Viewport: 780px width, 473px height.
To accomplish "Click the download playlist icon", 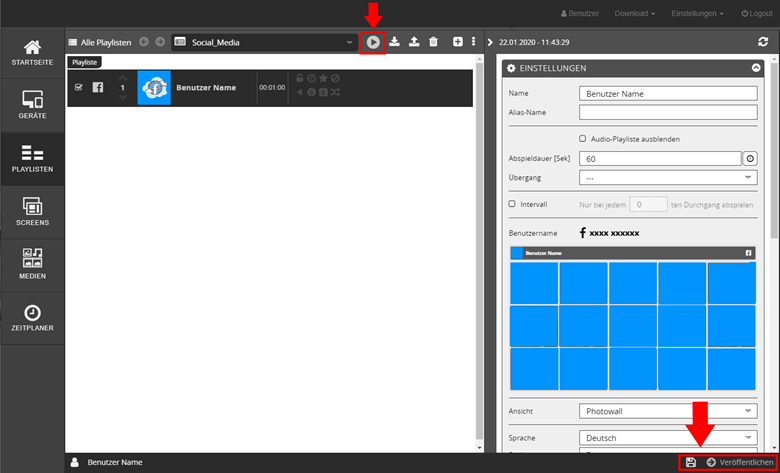I will [394, 42].
